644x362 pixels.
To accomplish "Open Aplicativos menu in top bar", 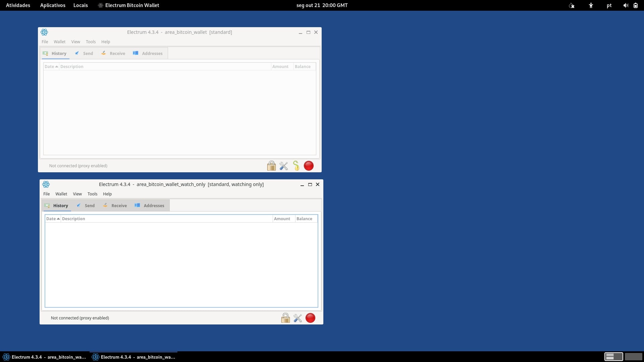I will point(53,5).
